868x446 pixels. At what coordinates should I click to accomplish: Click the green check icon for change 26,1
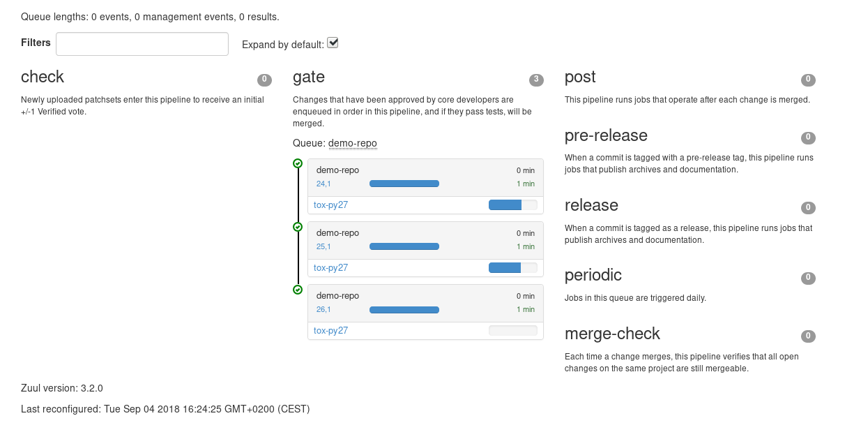(298, 290)
